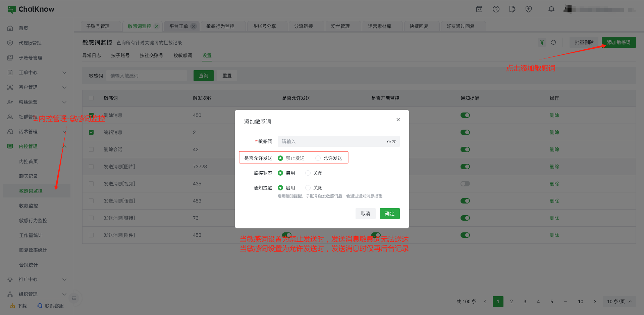The image size is (644, 315).
Task: Click the 确定 confirm button
Action: point(389,214)
